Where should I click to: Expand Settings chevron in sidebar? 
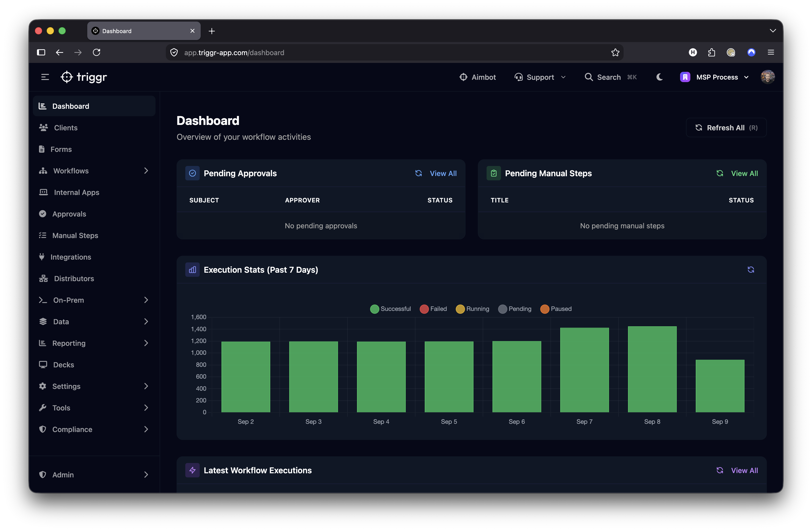[x=146, y=386]
